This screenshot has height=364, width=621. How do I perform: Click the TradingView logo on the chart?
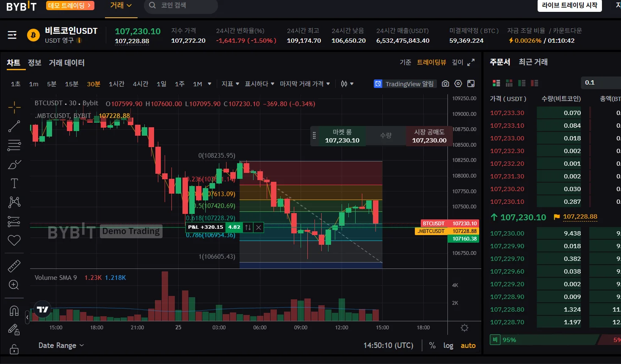42,309
